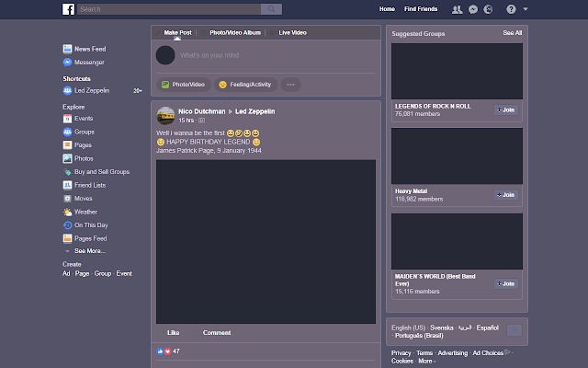Viewport: 588px width, 368px height.
Task: Expand the More footer links menu
Action: tap(426, 361)
